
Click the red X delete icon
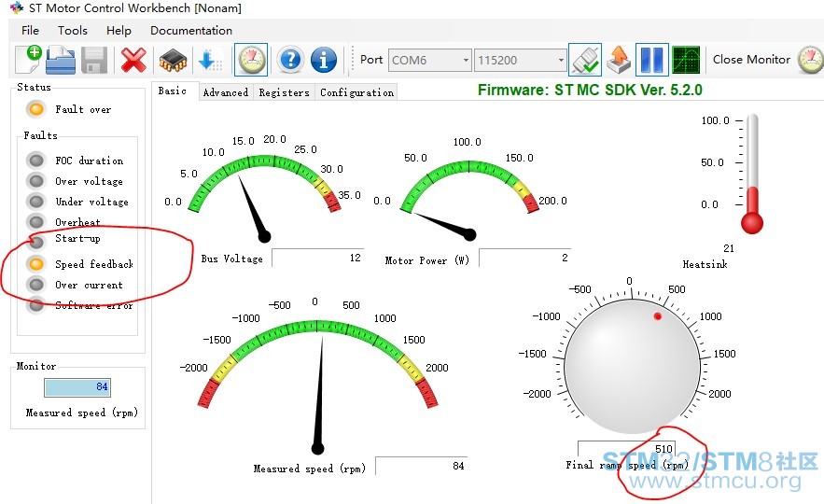pos(133,60)
